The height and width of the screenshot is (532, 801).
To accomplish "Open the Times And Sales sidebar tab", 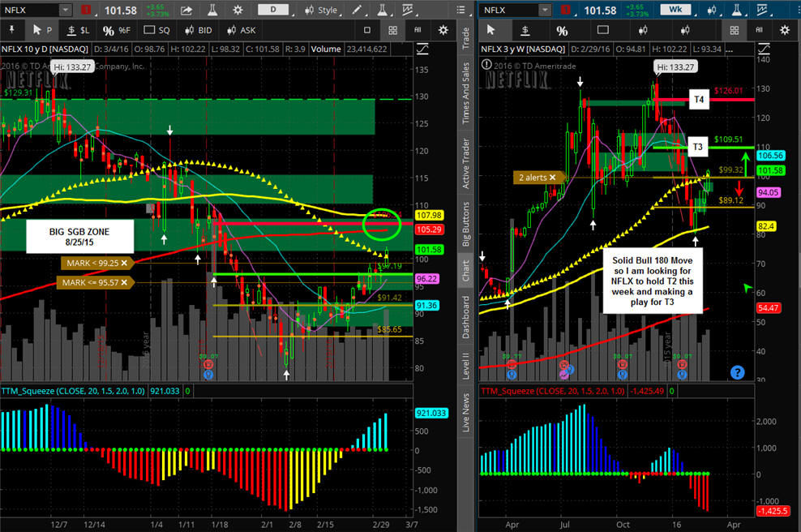I will 465,93.
